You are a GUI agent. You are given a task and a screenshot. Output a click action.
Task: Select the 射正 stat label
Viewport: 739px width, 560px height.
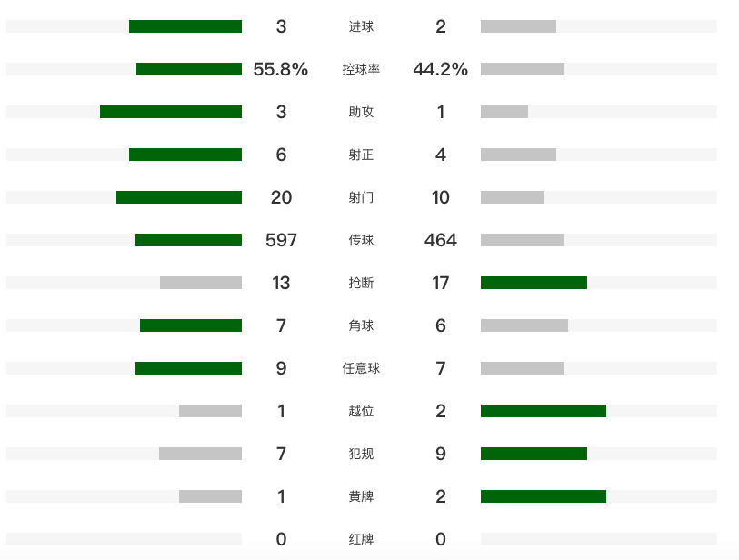pyautogui.click(x=361, y=155)
